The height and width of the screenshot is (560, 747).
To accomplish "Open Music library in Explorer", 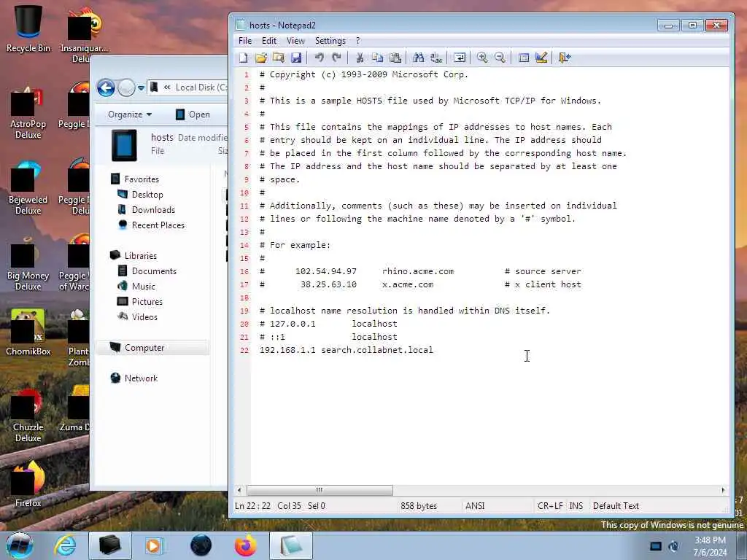I will [144, 286].
